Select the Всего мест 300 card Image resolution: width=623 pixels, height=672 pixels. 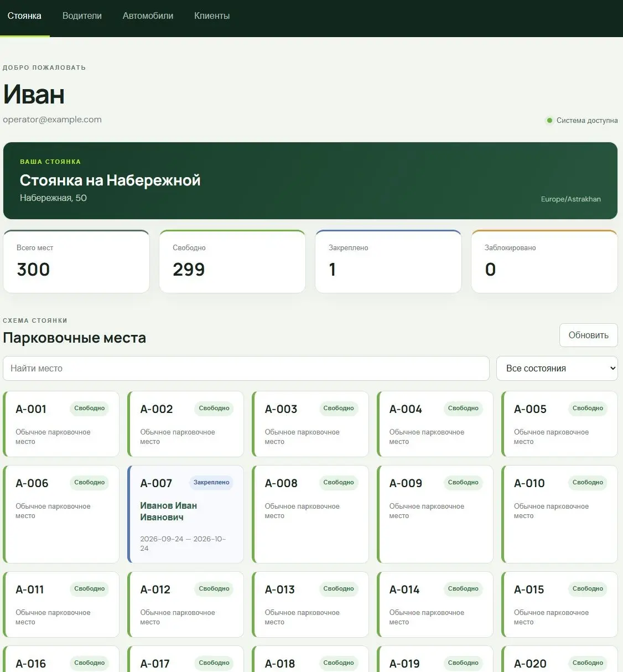coord(76,261)
